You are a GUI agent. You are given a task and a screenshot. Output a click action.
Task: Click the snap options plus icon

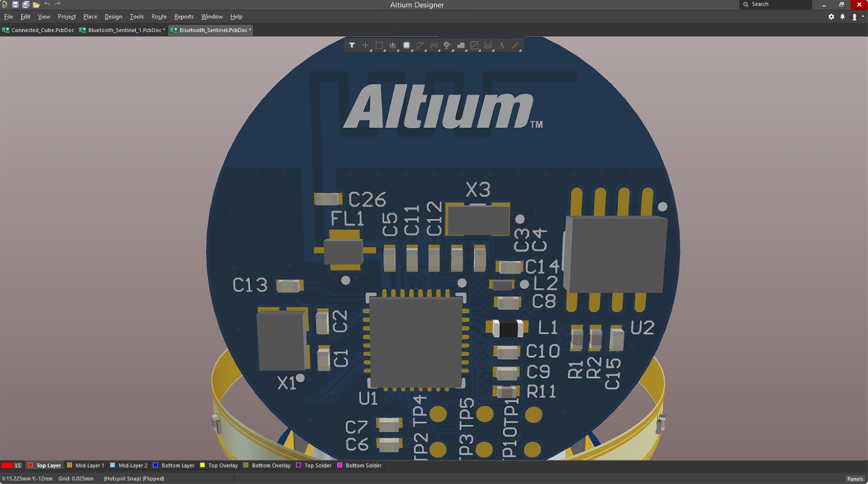[x=365, y=45]
